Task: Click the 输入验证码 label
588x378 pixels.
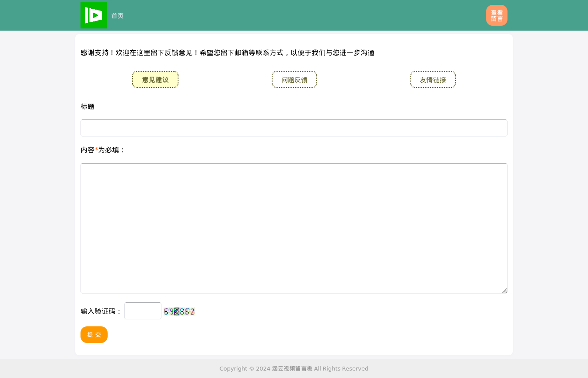Action: point(101,311)
